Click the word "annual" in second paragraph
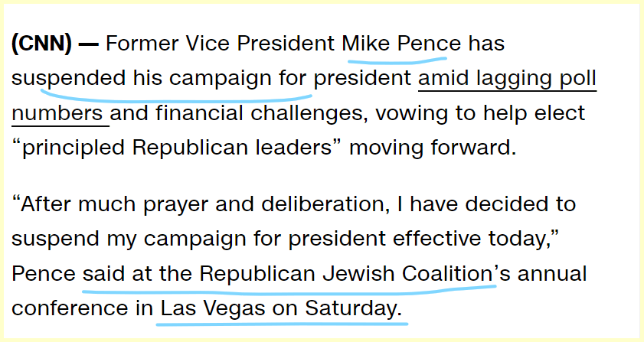644x342 pixels. point(555,273)
